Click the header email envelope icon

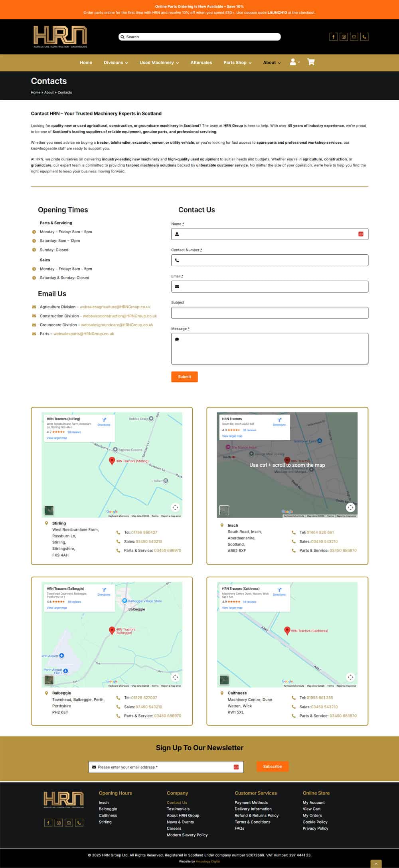[x=354, y=37]
